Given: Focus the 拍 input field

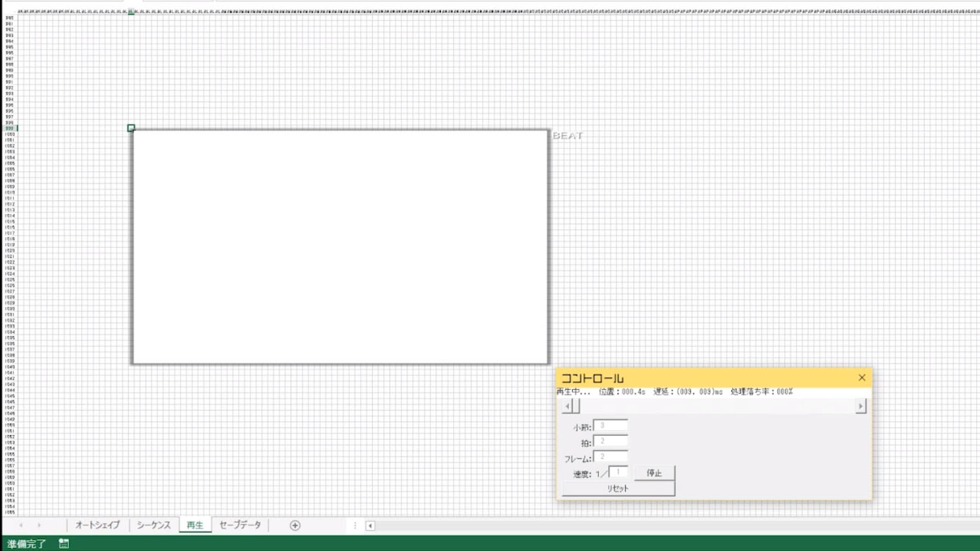Looking at the screenshot, I should [x=611, y=442].
